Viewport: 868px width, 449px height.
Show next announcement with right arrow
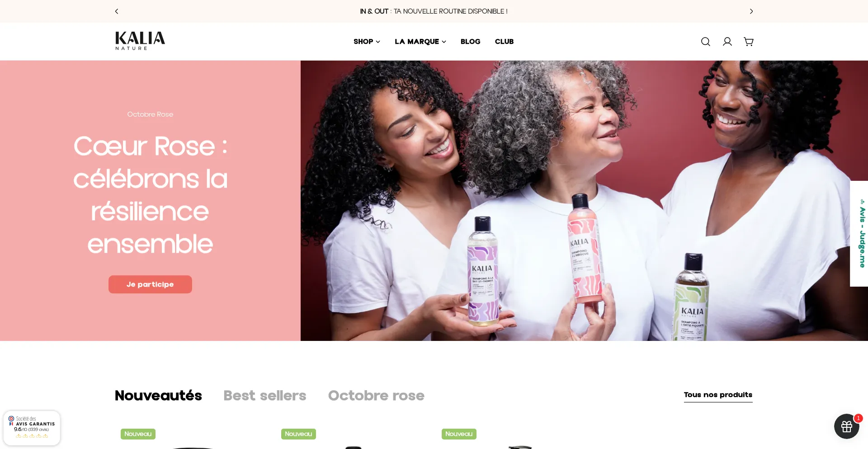pos(751,11)
